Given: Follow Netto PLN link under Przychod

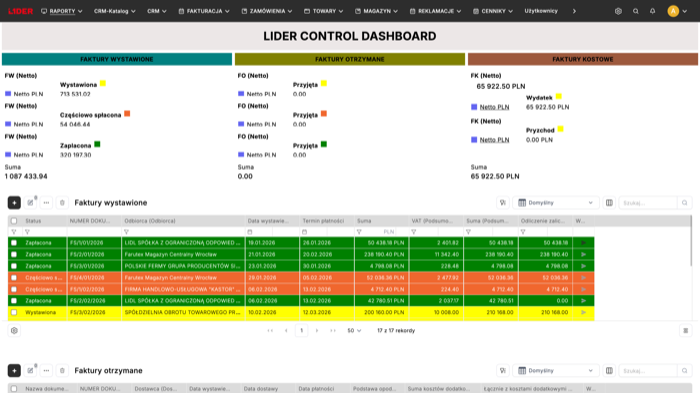Looking at the screenshot, I should coord(494,140).
